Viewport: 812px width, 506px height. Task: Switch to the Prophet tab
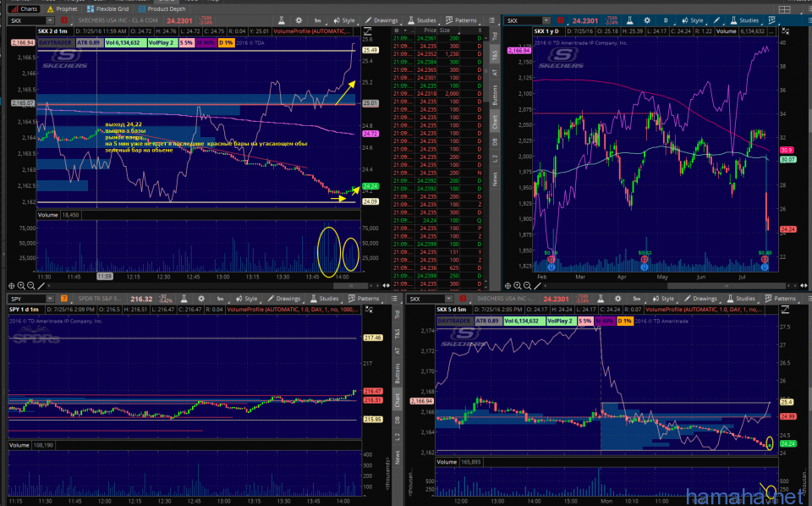click(x=62, y=8)
